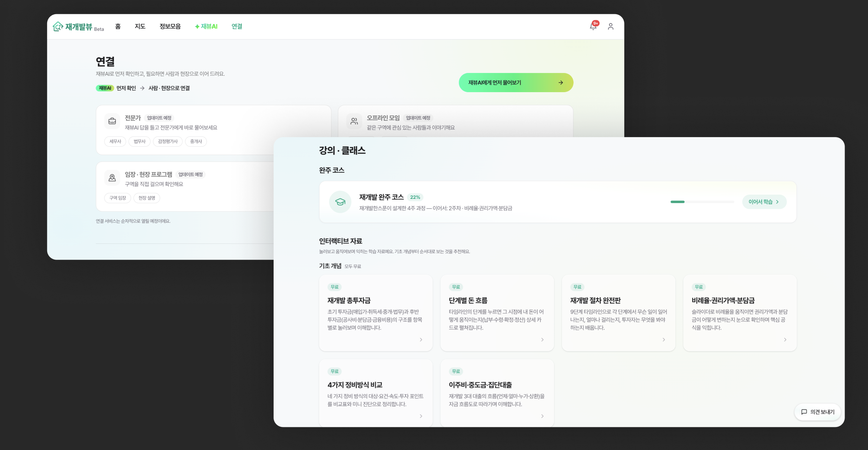The image size is (868, 450).
Task: Click the course progress bar at 22%
Action: [702, 202]
